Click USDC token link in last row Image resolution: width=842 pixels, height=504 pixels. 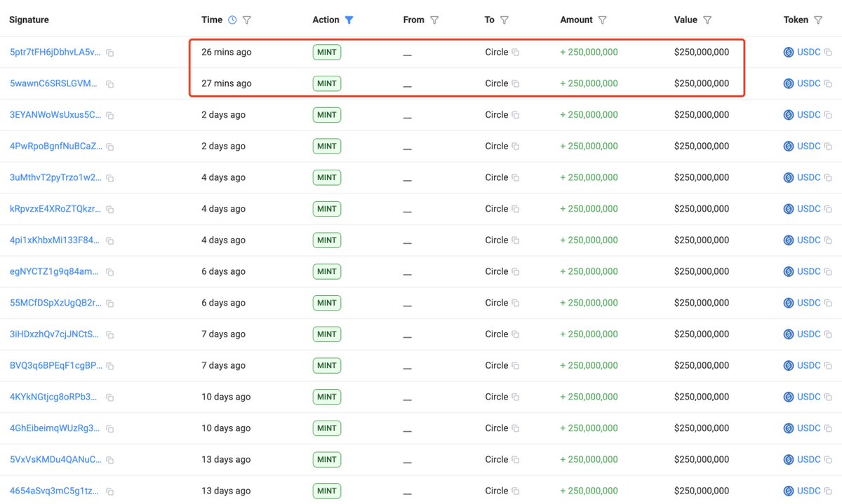(808, 491)
